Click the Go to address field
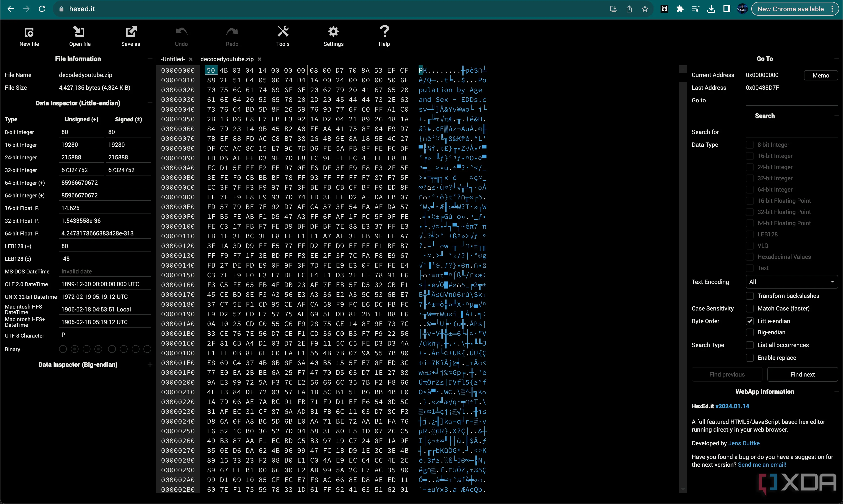This screenshot has height=504, width=843. [x=792, y=100]
